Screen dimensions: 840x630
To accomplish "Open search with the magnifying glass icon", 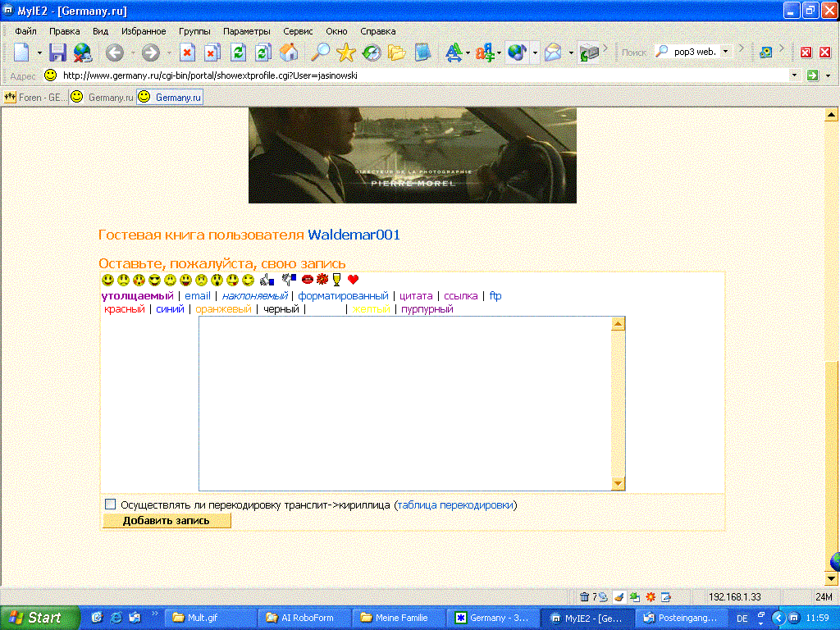I will coord(321,52).
